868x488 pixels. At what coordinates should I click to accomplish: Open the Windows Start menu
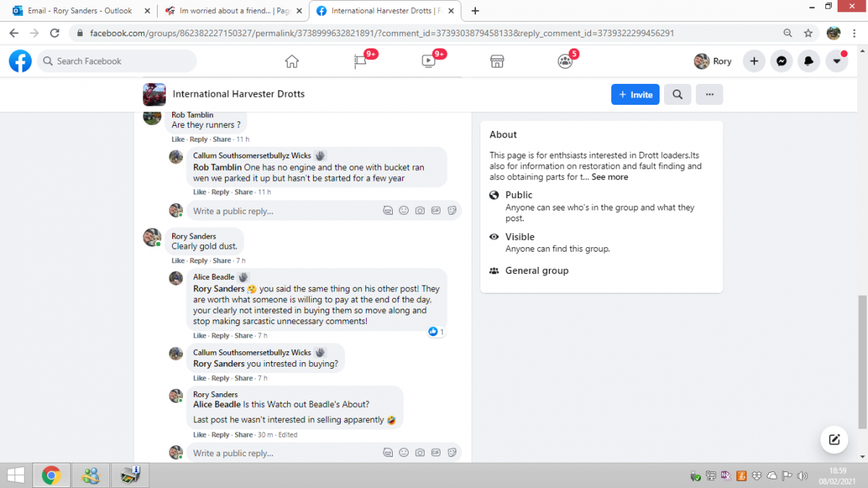tap(16, 476)
